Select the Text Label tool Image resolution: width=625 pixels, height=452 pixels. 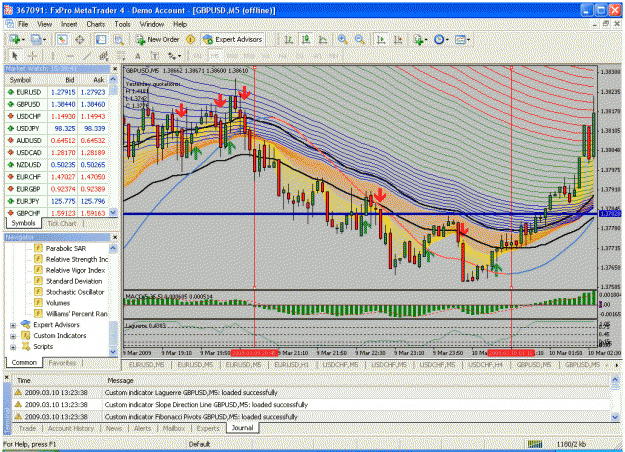[155, 56]
